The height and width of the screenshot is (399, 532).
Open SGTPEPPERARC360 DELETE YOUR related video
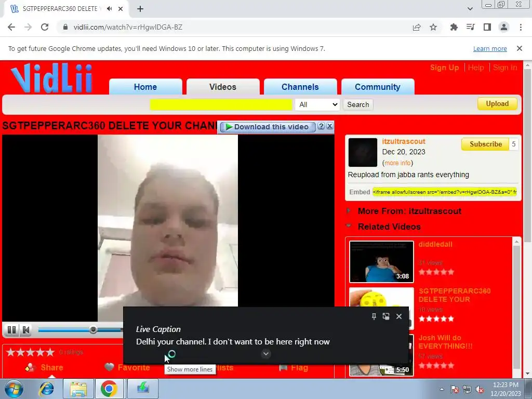(x=454, y=295)
